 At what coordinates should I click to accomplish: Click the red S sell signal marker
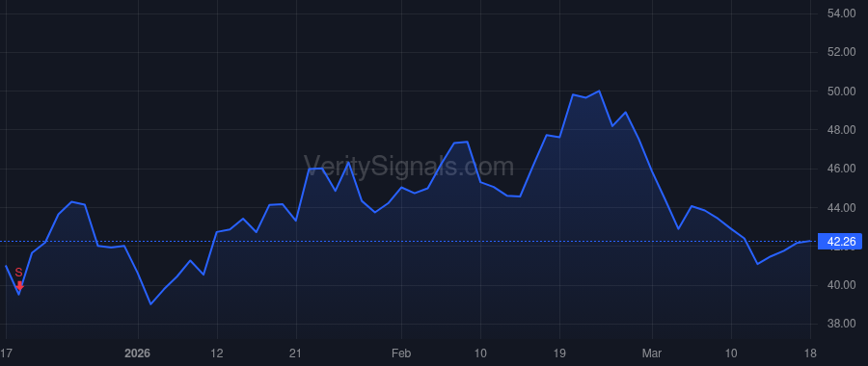(19, 278)
